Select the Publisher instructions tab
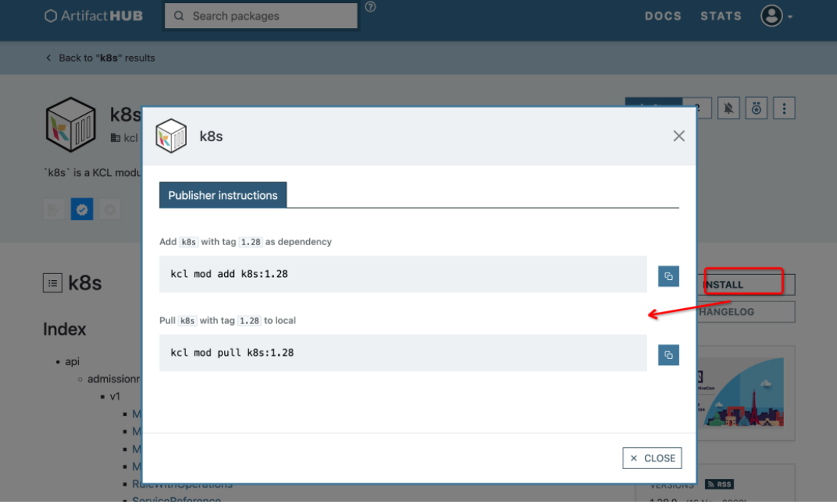The image size is (837, 504). (223, 195)
